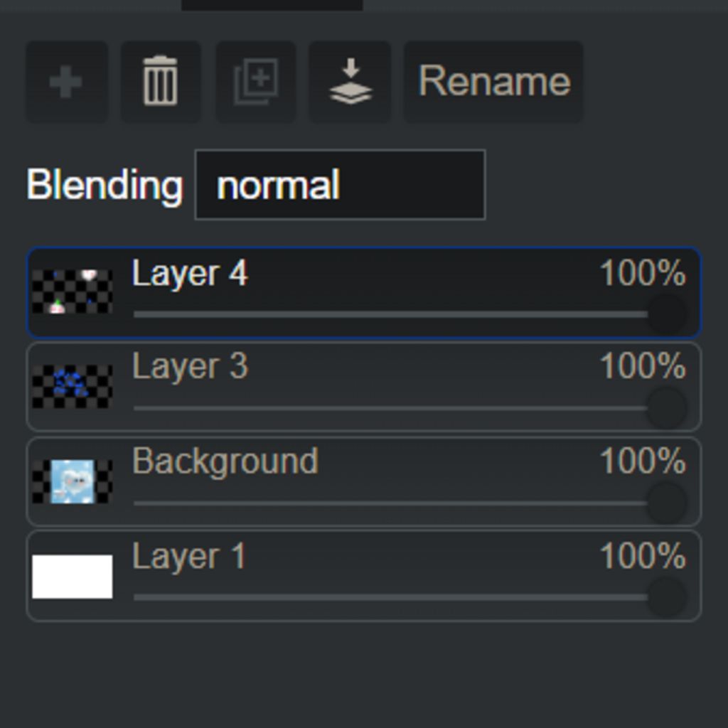Click the duplicate layer icon

click(x=256, y=82)
